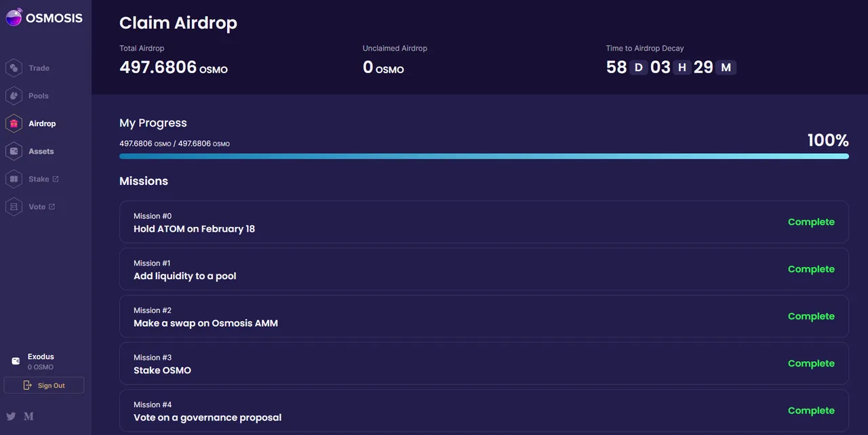Select Mission #2 Make a swap on Osmosis AMM

click(x=484, y=316)
